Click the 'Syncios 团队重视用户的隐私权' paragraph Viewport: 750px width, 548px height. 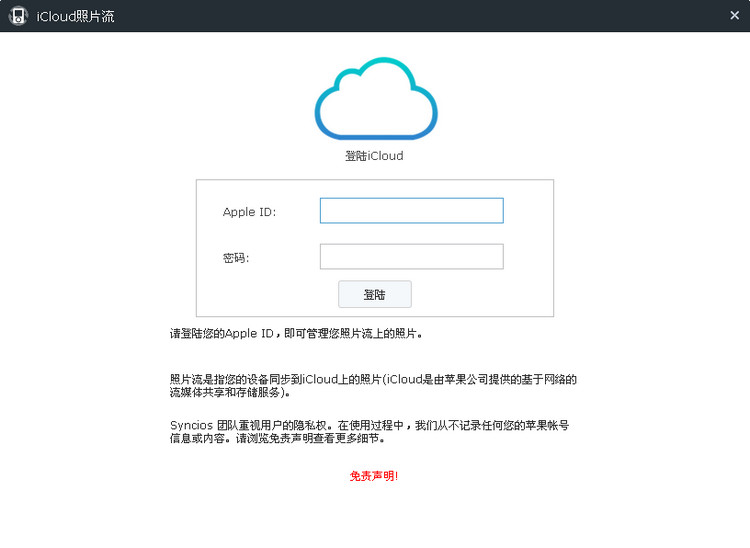pos(369,431)
